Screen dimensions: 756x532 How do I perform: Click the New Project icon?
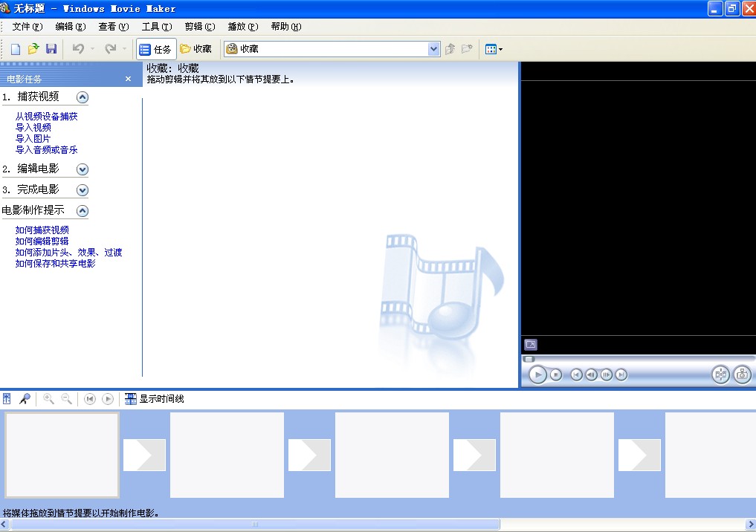16,49
